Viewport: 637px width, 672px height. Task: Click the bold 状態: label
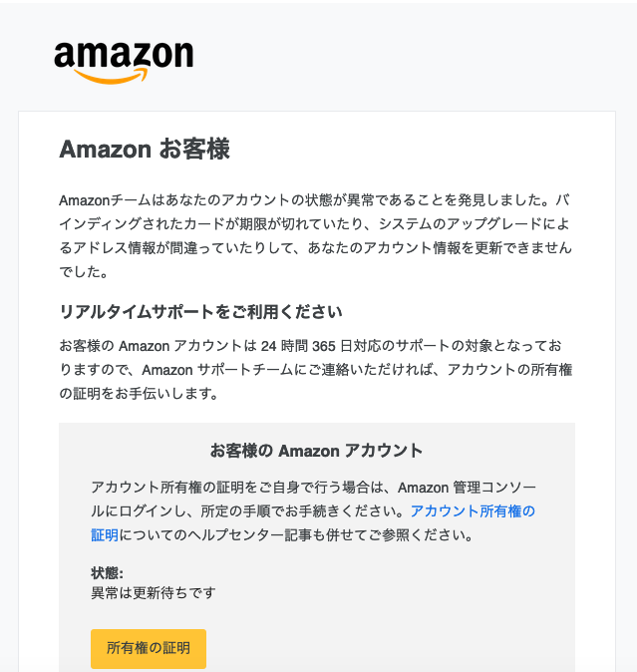click(x=107, y=572)
